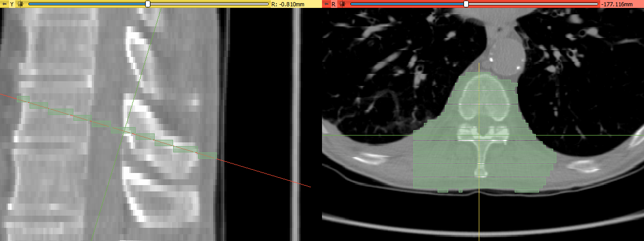Click the maximize view icon in the yellow slice bar

point(21,4)
